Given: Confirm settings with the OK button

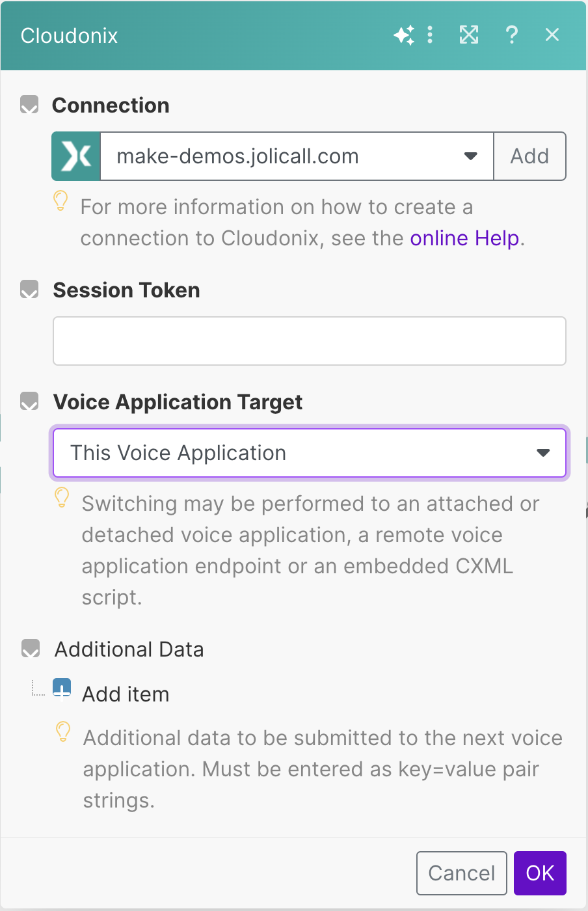Looking at the screenshot, I should pyautogui.click(x=540, y=873).
